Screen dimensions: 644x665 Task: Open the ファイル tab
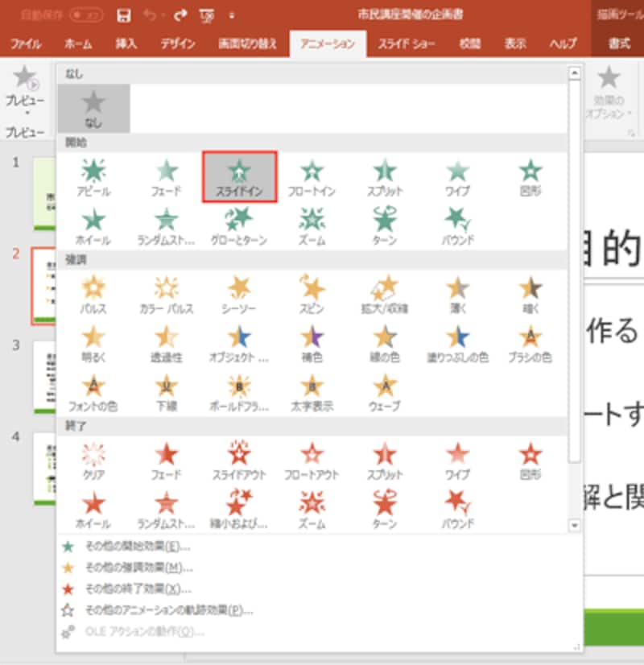27,43
